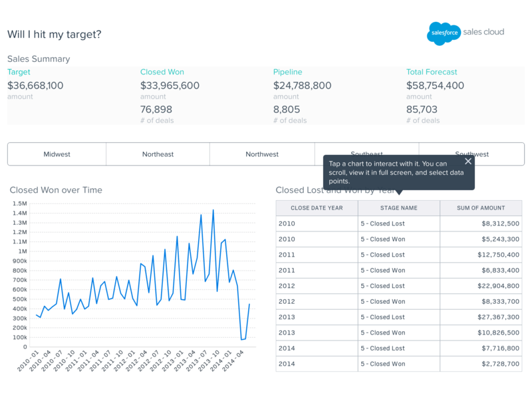Click the Pipeline heading label
The height and width of the screenshot is (399, 532).
[x=288, y=72]
